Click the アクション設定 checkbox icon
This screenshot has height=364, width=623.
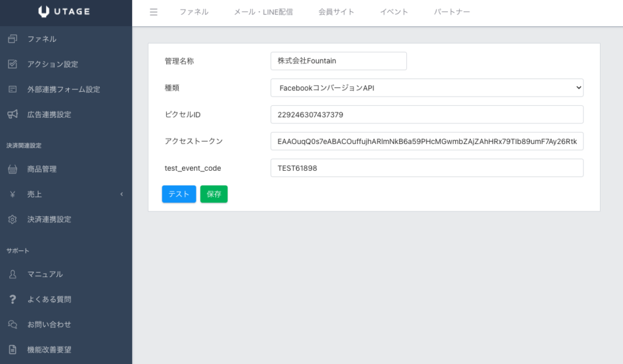coord(12,64)
